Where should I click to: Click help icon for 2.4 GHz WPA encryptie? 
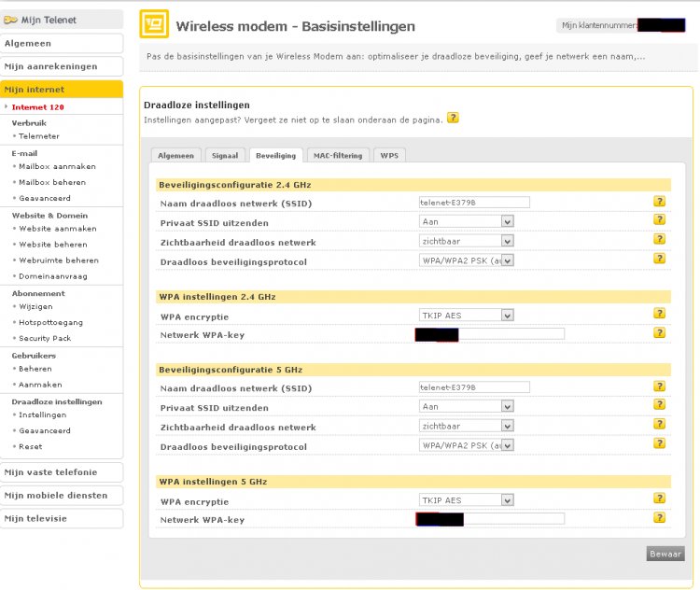659,314
